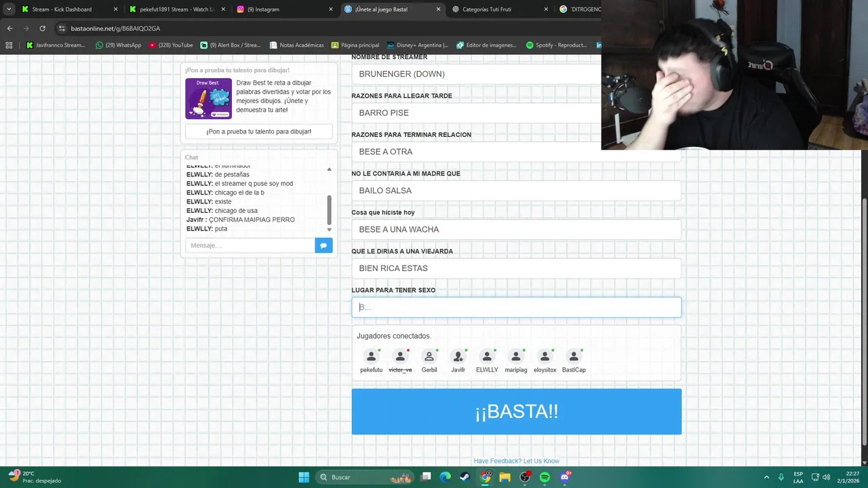Image resolution: width=868 pixels, height=488 pixels.
Task: Click victor_ve player avatar icon
Action: coord(400,357)
